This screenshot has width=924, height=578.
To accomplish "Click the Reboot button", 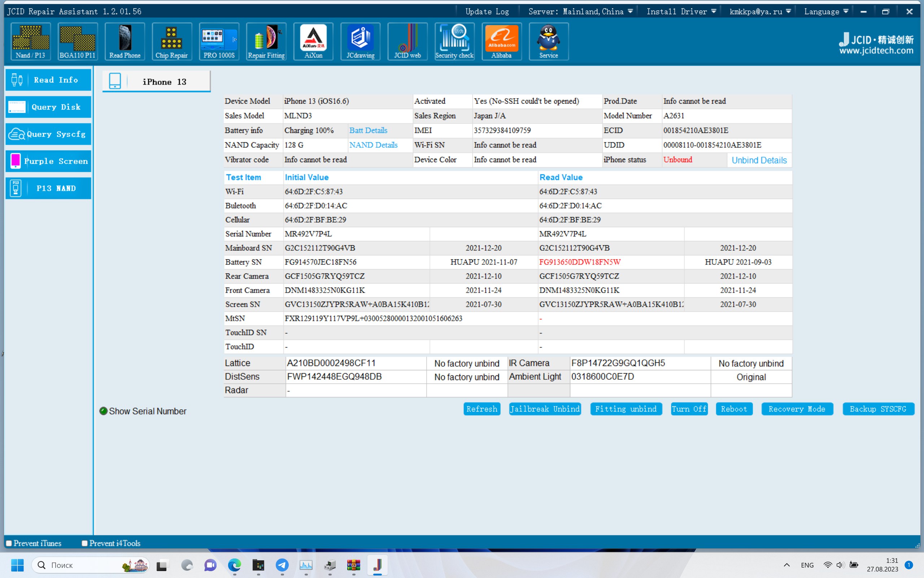I will 734,409.
